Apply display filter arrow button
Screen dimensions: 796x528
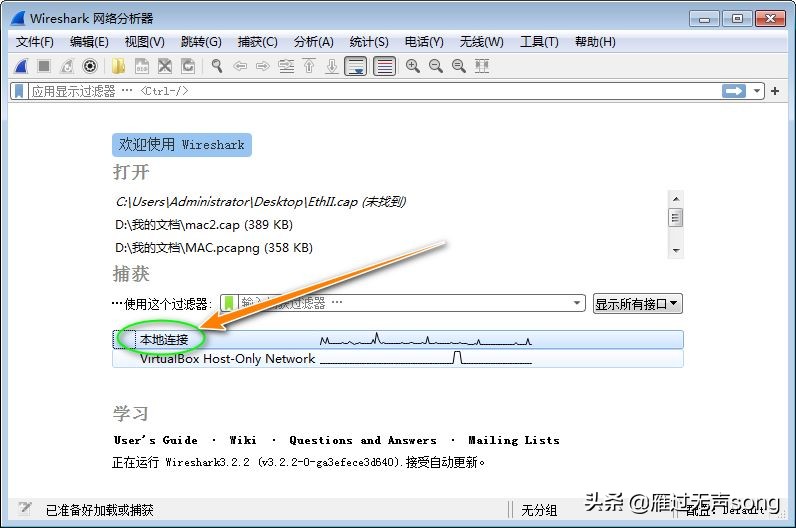click(734, 91)
